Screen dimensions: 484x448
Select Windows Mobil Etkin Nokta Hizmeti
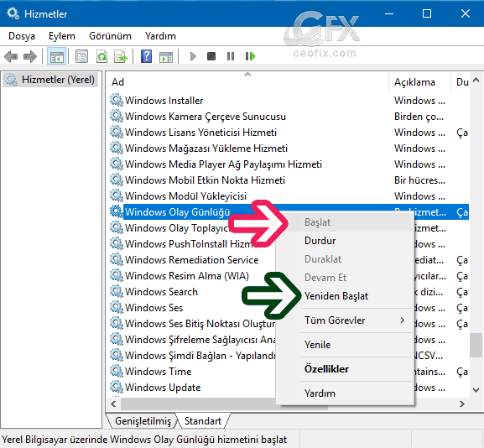205,180
